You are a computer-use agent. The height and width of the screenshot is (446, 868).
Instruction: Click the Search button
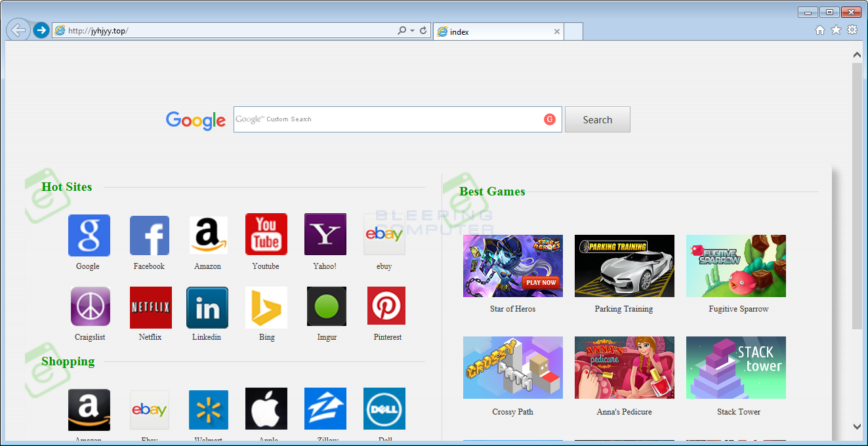click(598, 119)
